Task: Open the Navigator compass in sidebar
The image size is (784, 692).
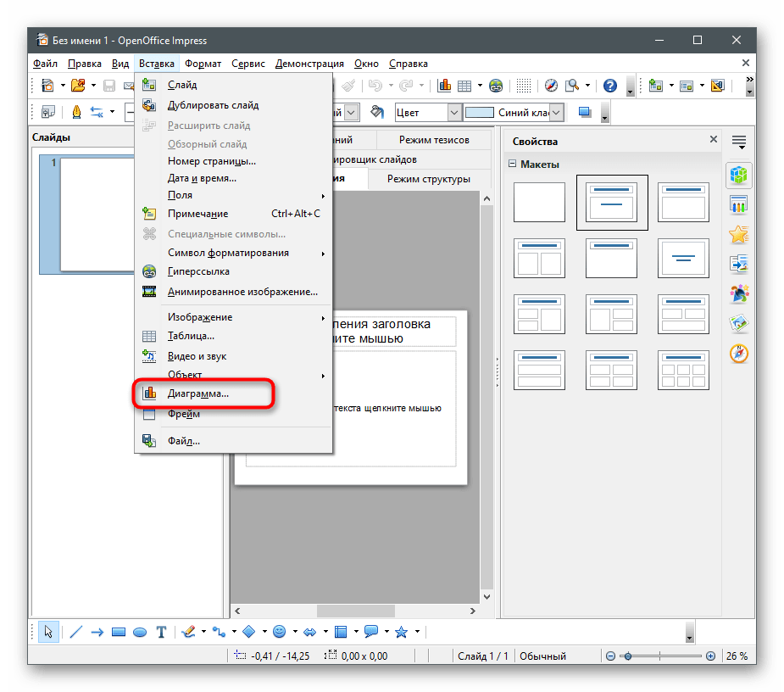Action: [x=738, y=354]
